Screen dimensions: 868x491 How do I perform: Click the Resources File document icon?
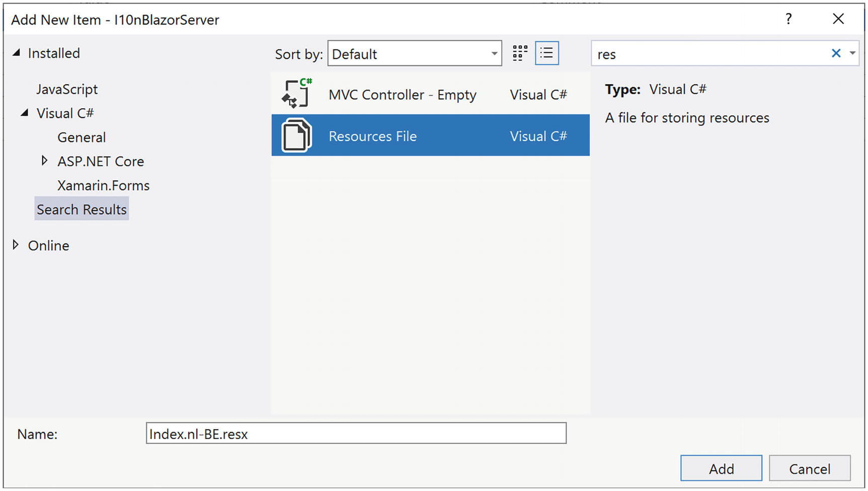point(296,135)
